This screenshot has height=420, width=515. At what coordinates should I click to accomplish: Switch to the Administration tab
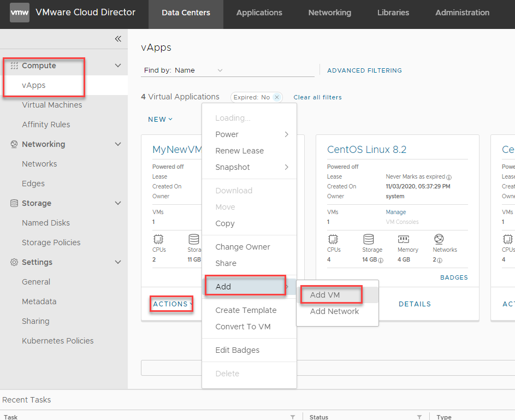pyautogui.click(x=462, y=13)
